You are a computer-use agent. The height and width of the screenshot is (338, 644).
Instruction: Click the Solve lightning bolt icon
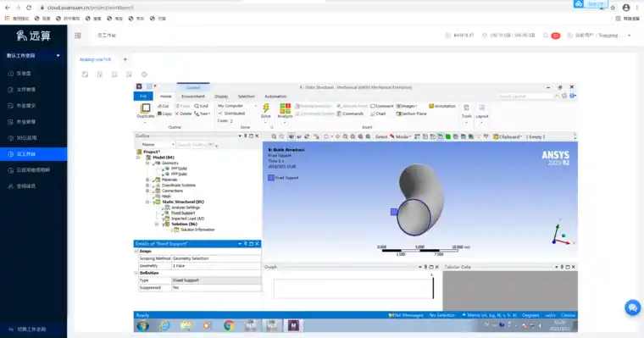266,108
